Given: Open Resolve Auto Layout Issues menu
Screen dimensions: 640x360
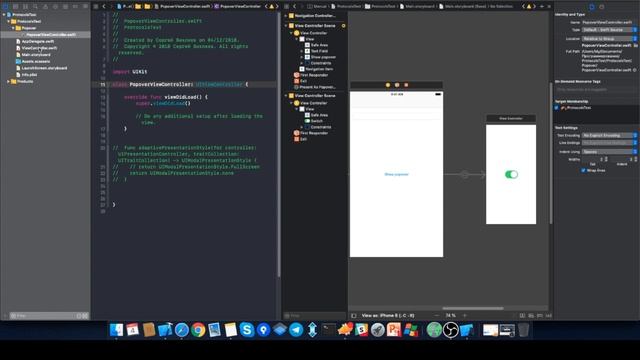Looking at the screenshot, I should [549, 316].
